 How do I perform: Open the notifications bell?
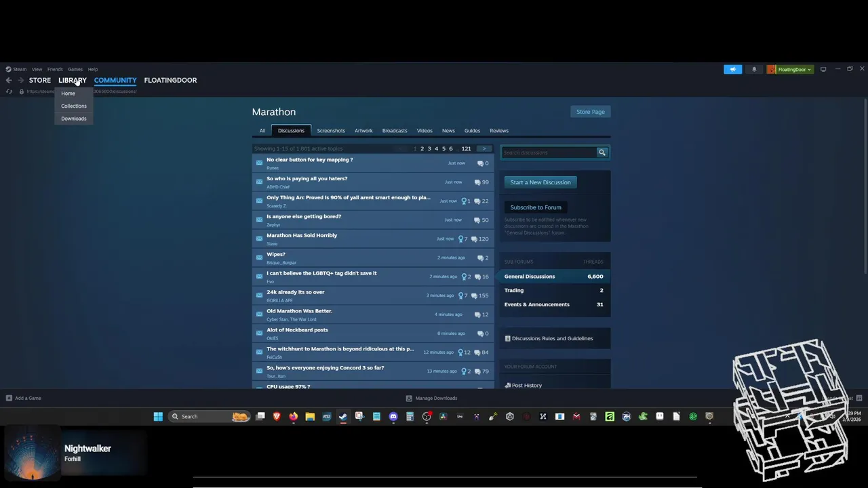tap(754, 69)
